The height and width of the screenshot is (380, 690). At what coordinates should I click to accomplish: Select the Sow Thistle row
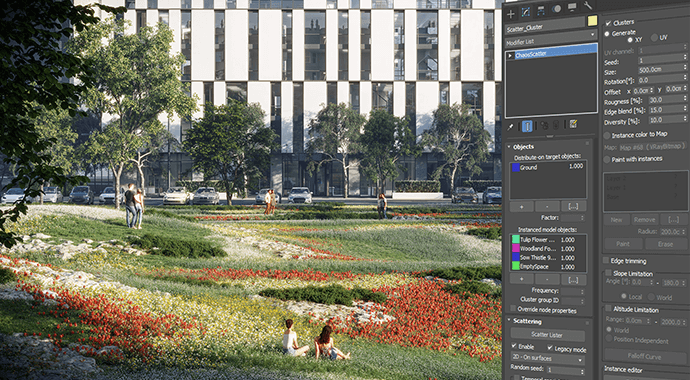[x=548, y=257]
